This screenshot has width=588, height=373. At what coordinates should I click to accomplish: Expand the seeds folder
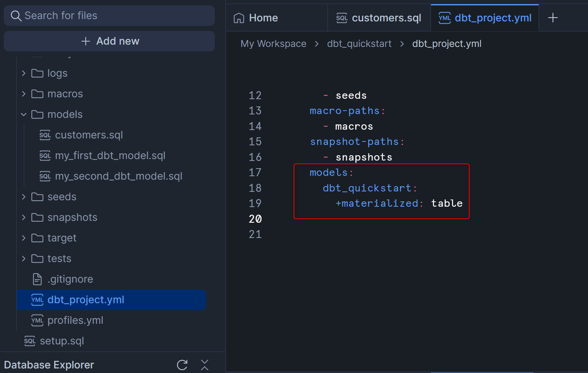24,197
